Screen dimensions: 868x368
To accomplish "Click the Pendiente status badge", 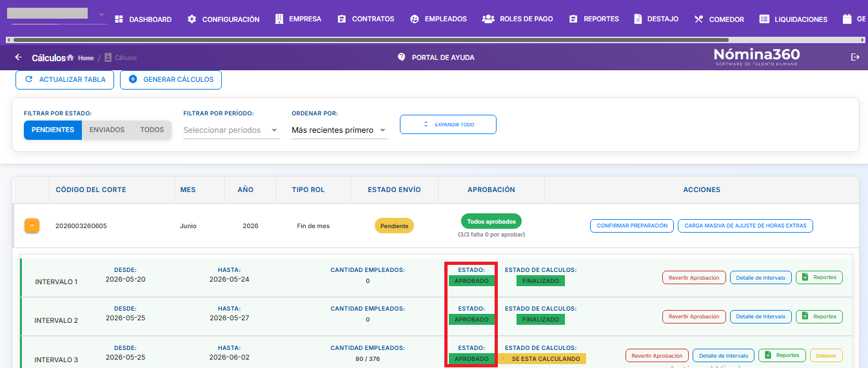I will click(394, 226).
